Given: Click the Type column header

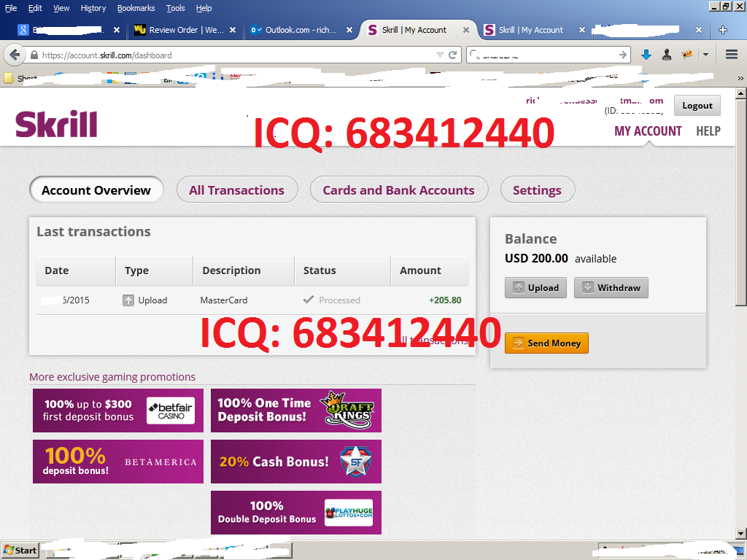Looking at the screenshot, I should coord(155,271).
